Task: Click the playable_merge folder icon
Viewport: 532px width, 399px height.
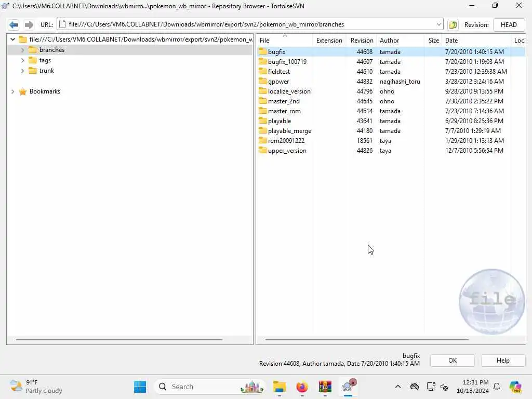Action: point(262,130)
